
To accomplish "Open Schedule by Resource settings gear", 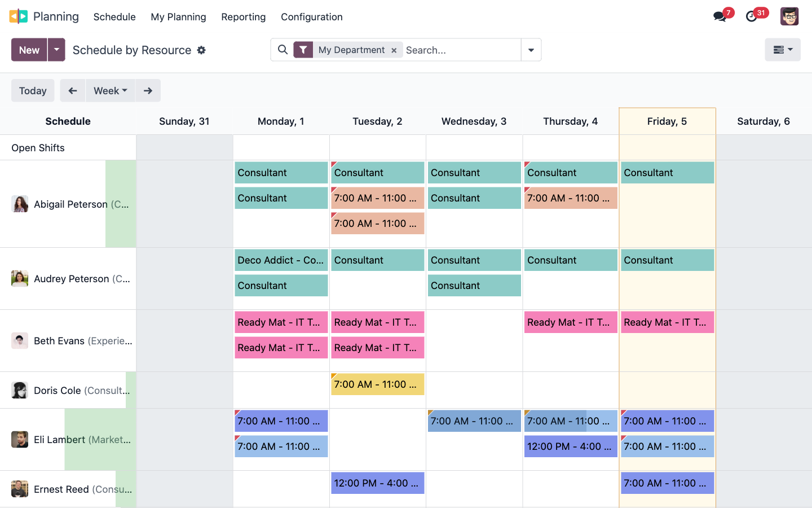I will (x=201, y=50).
